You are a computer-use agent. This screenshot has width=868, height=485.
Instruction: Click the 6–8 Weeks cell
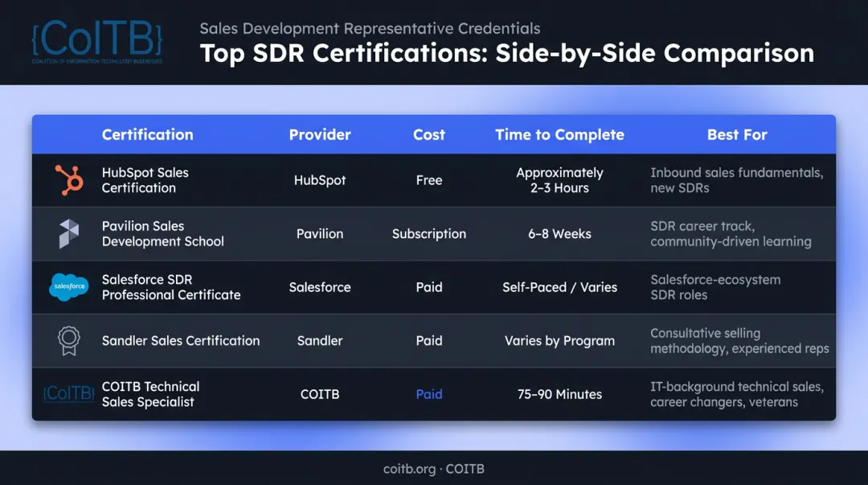tap(559, 234)
